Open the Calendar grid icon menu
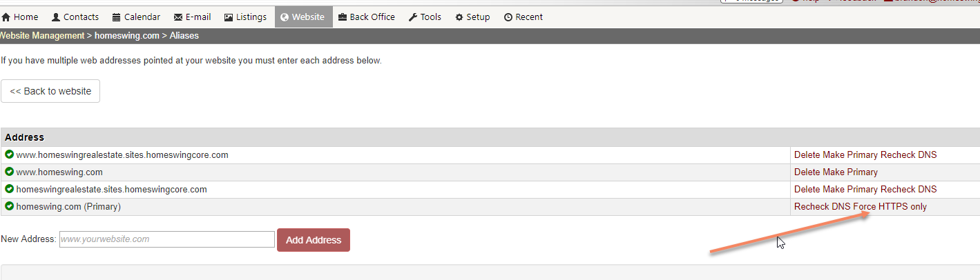 [136, 17]
